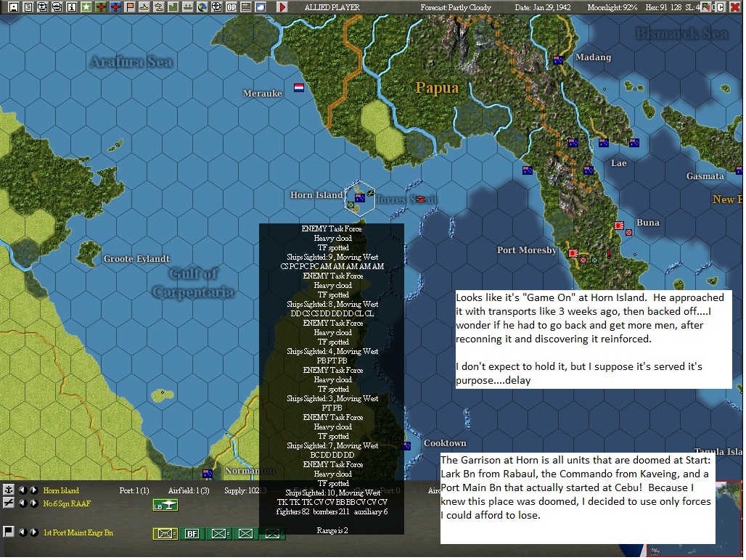The image size is (746, 560).
Task: Select the LB bomber unit icon
Action: coord(165,506)
